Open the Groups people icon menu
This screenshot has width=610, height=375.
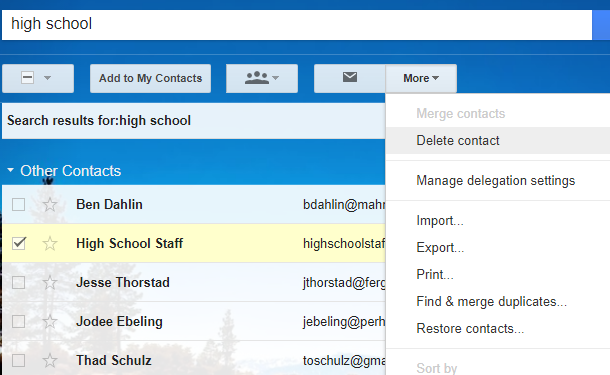click(x=262, y=78)
